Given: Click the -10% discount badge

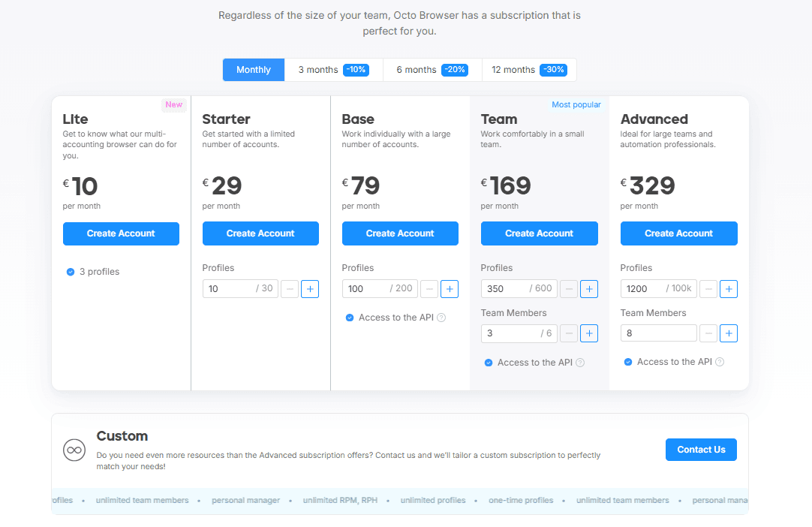Looking at the screenshot, I should (x=356, y=69).
